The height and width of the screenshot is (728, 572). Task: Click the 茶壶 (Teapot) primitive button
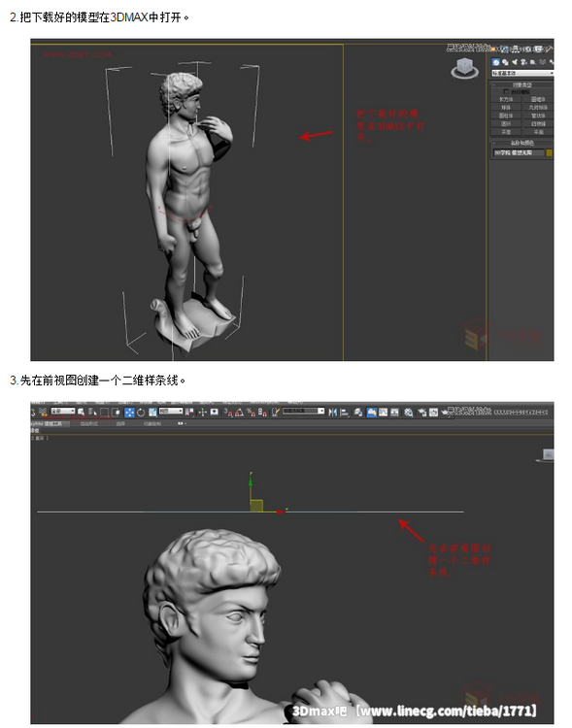click(506, 132)
